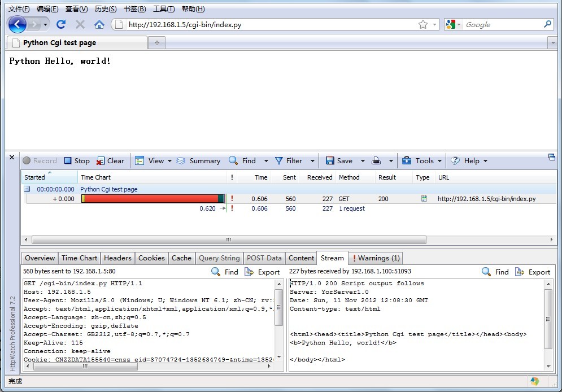
Task: Open the 文件(F) menu
Action: (x=19, y=8)
